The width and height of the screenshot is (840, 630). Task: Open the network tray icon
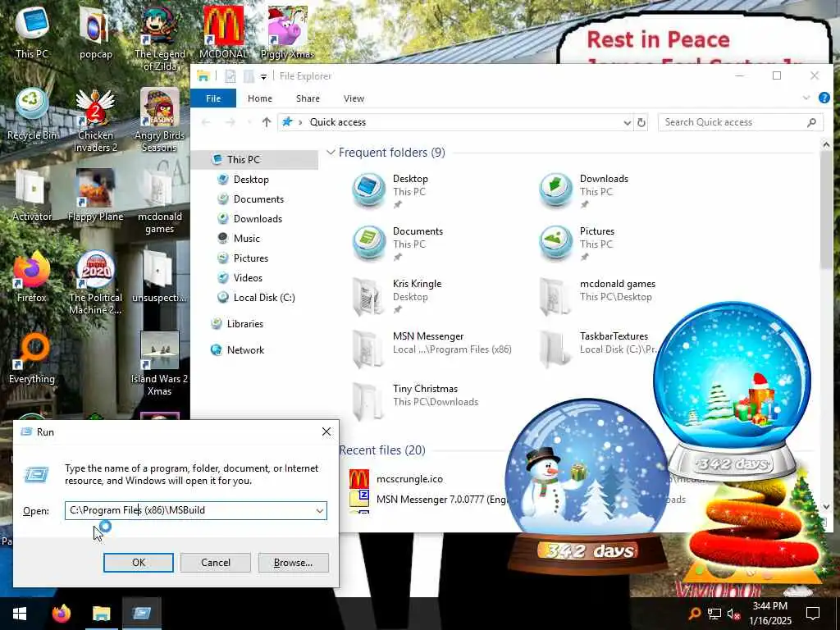pyautogui.click(x=714, y=614)
